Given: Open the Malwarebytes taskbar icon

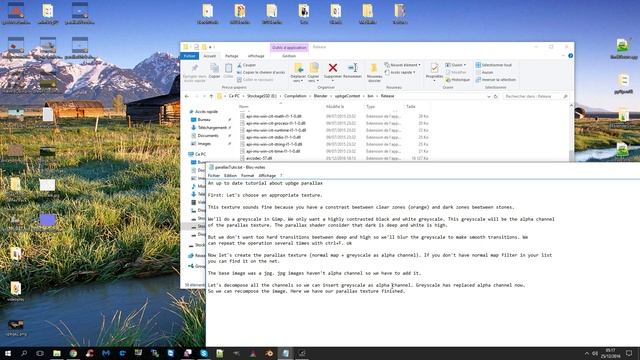Looking at the screenshot, I should (106, 353).
